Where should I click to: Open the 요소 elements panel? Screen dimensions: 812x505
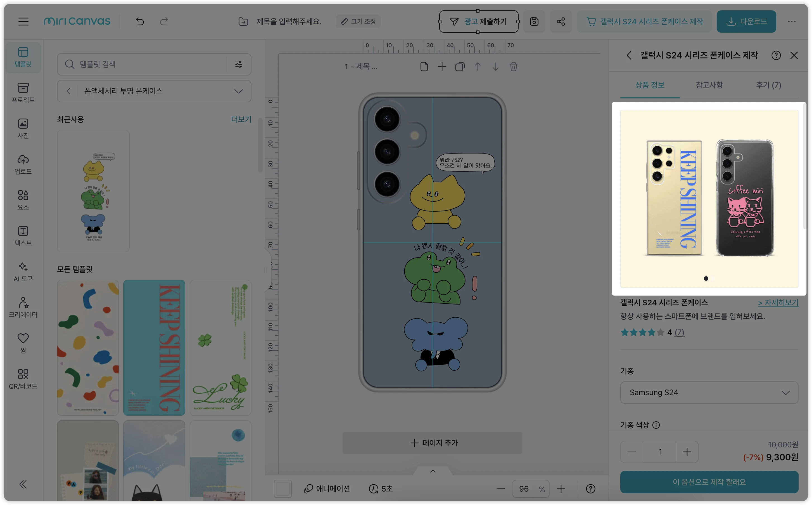coord(23,199)
